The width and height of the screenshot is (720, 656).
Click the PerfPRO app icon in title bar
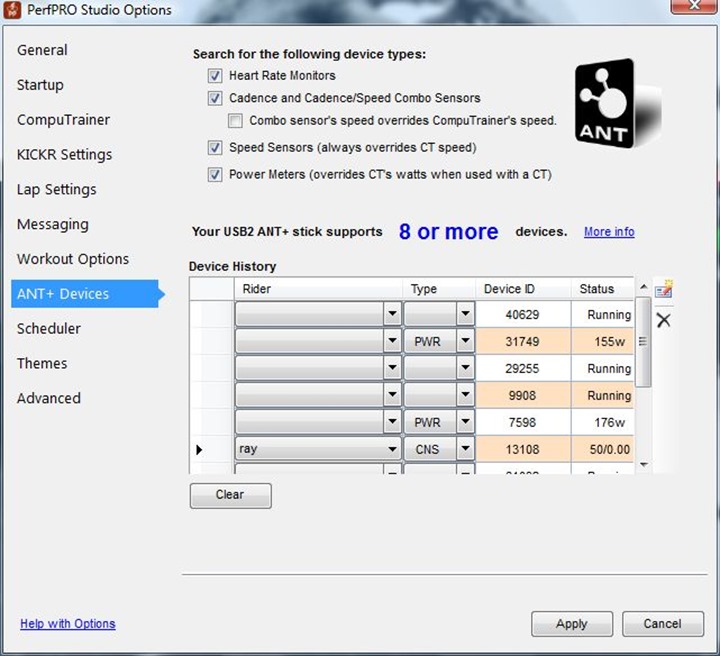12,10
